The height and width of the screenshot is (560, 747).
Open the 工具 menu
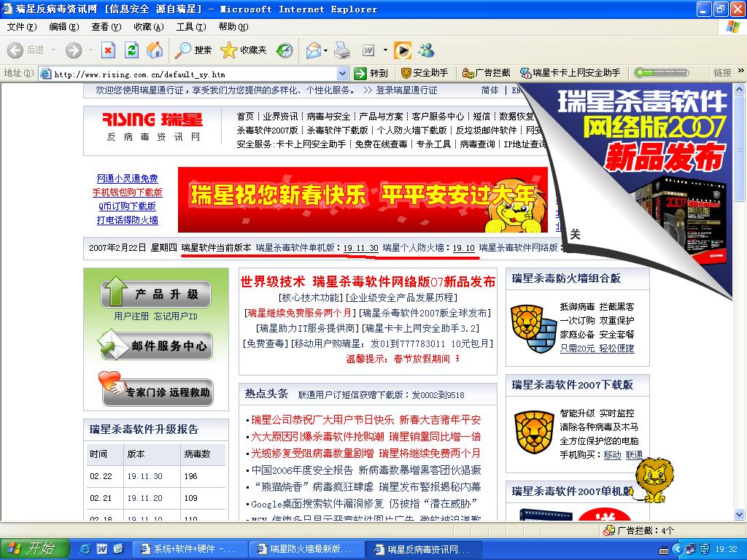[x=191, y=27]
